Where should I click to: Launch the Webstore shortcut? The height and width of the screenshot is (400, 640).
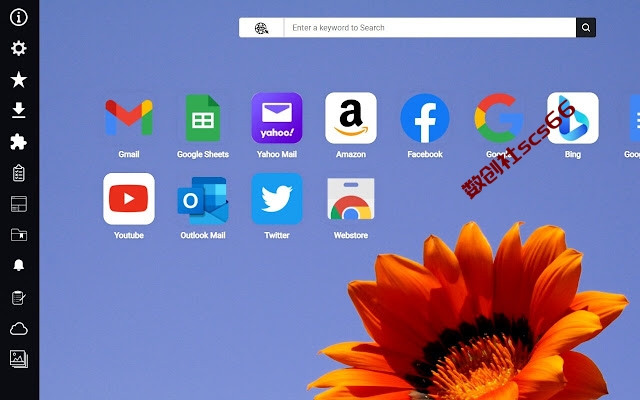pos(351,199)
